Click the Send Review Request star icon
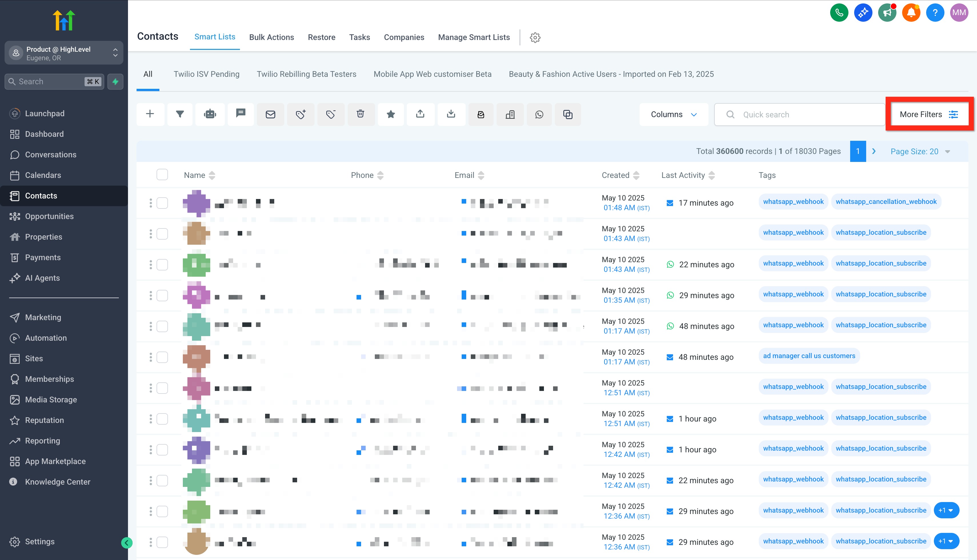The image size is (977, 560). pyautogui.click(x=391, y=114)
